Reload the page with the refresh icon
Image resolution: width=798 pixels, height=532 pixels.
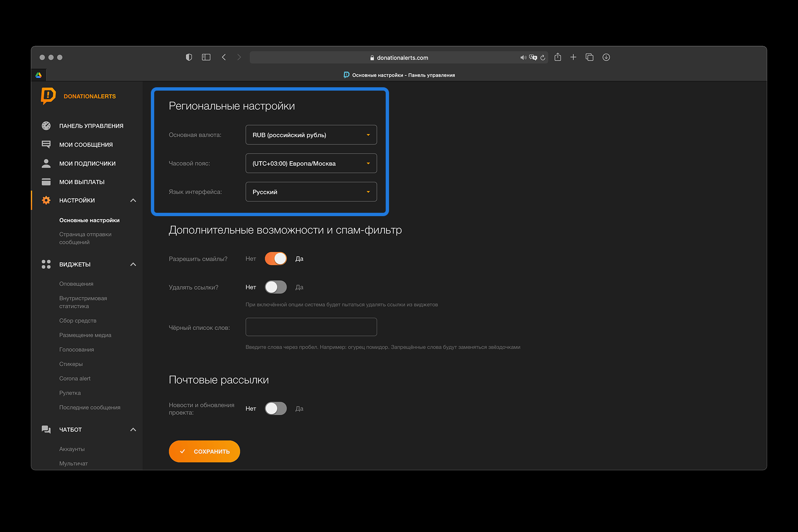543,58
